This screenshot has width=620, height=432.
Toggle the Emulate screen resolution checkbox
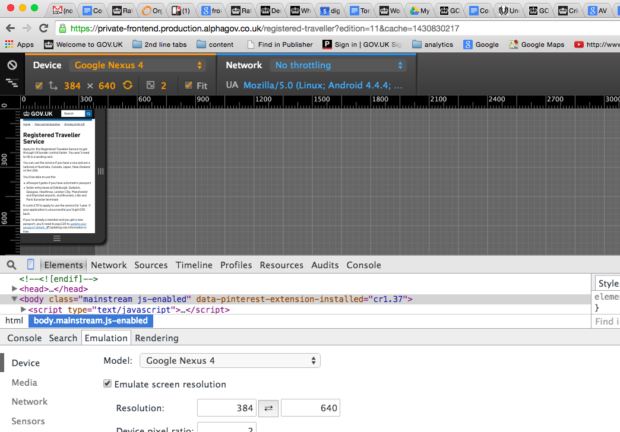pyautogui.click(x=107, y=383)
